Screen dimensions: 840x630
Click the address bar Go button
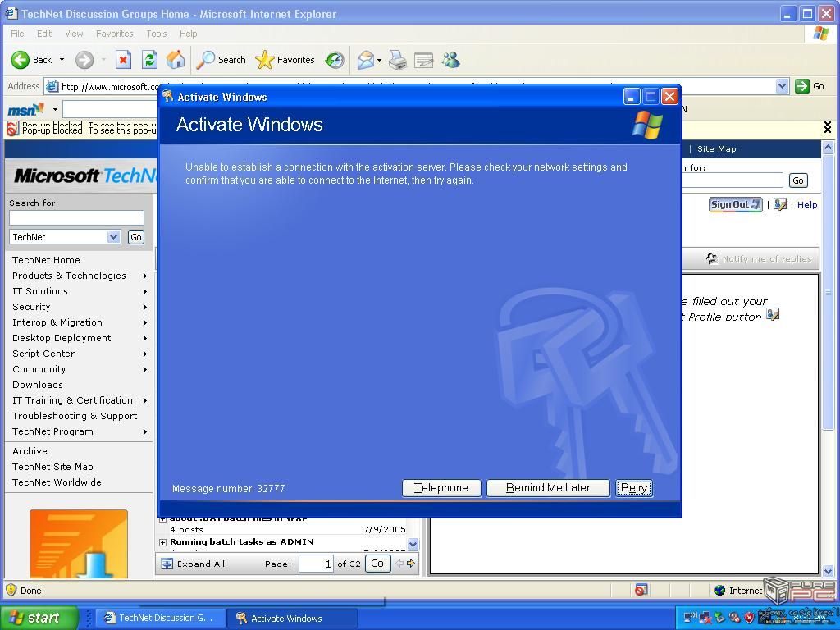coord(810,85)
